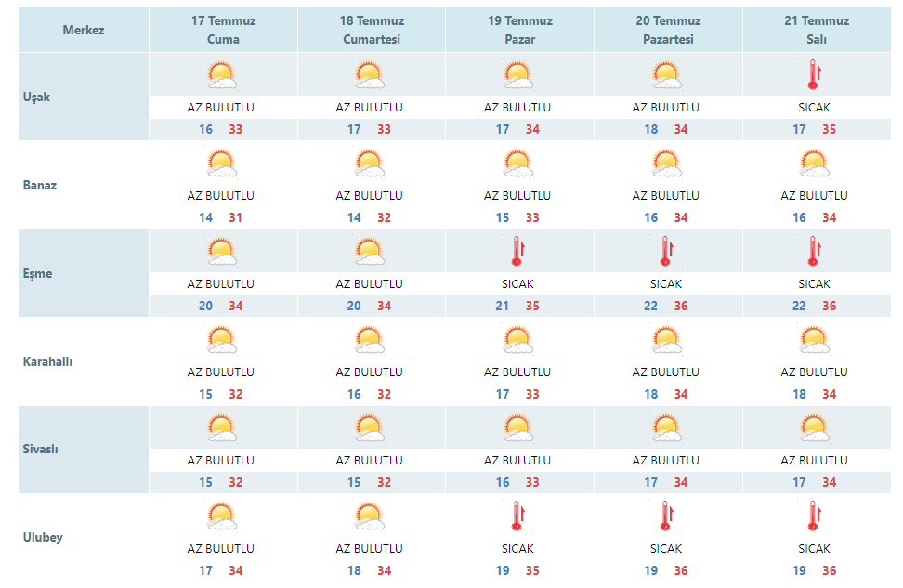
Task: Click Eşme thermometer icon for 21 Temmuz Salı
Action: click(x=813, y=251)
